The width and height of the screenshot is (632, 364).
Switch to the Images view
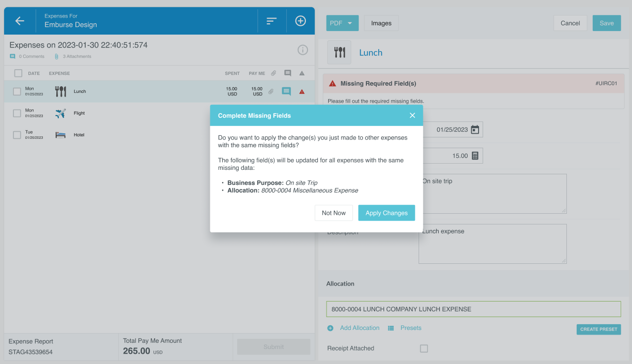381,23
